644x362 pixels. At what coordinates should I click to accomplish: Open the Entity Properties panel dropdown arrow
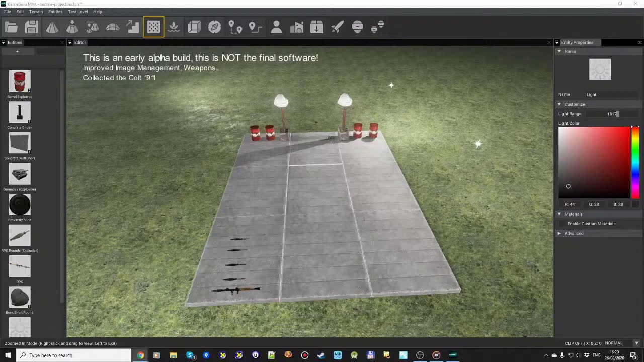point(557,42)
